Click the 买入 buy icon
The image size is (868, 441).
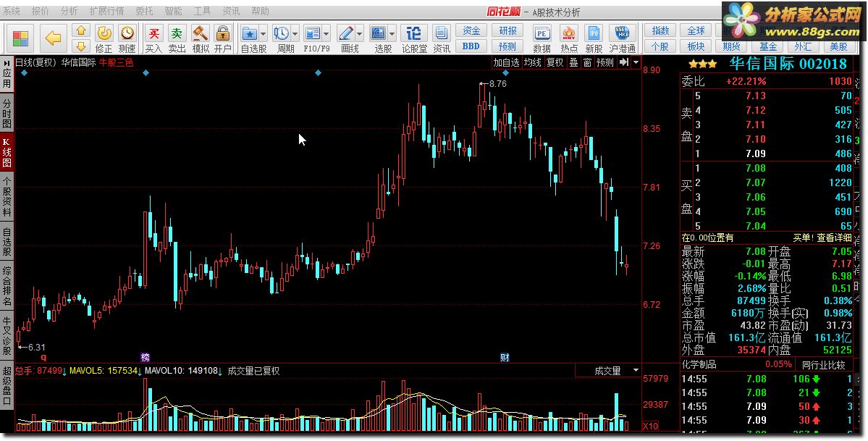point(154,39)
